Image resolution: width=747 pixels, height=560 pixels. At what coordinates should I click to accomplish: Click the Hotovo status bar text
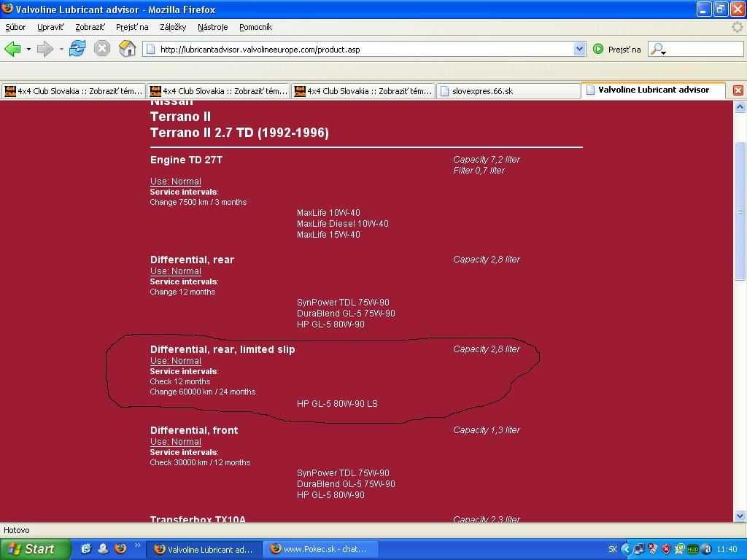click(17, 530)
